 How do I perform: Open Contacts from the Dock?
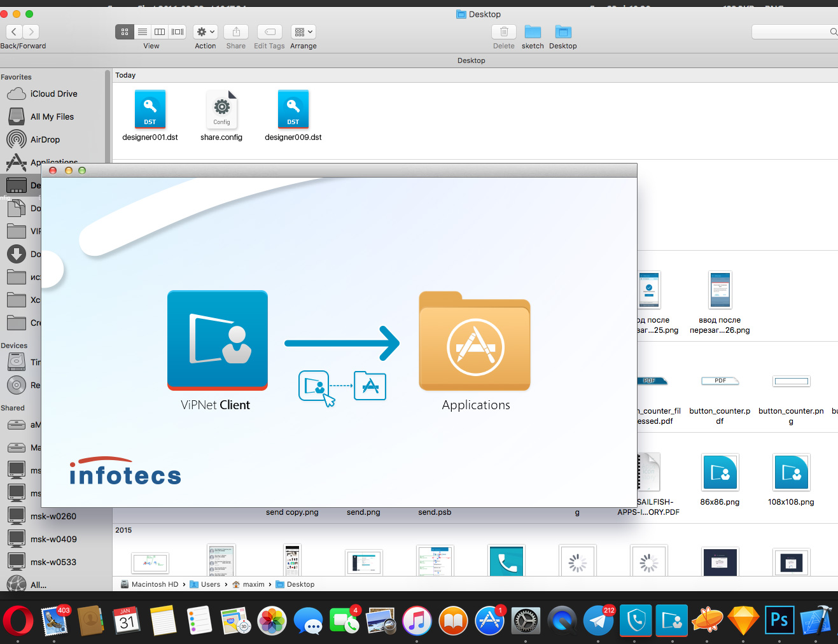[91, 620]
